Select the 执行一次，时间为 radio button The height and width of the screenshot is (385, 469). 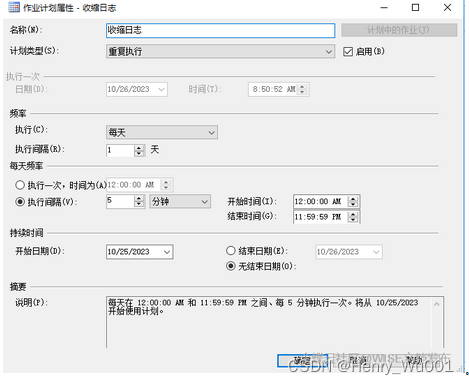pos(20,185)
